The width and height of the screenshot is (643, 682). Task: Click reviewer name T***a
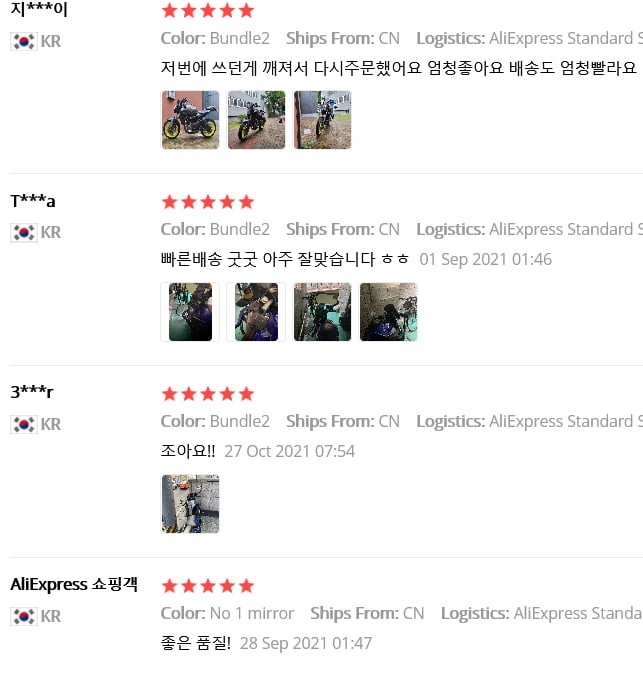[x=33, y=201]
